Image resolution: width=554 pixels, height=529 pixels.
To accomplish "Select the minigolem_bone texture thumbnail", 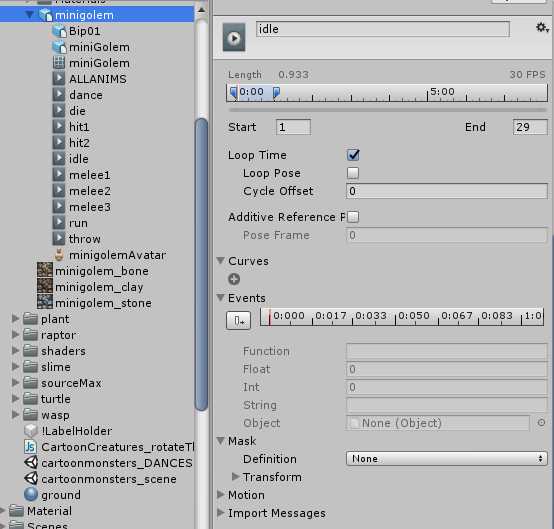I will pyautogui.click(x=45, y=271).
